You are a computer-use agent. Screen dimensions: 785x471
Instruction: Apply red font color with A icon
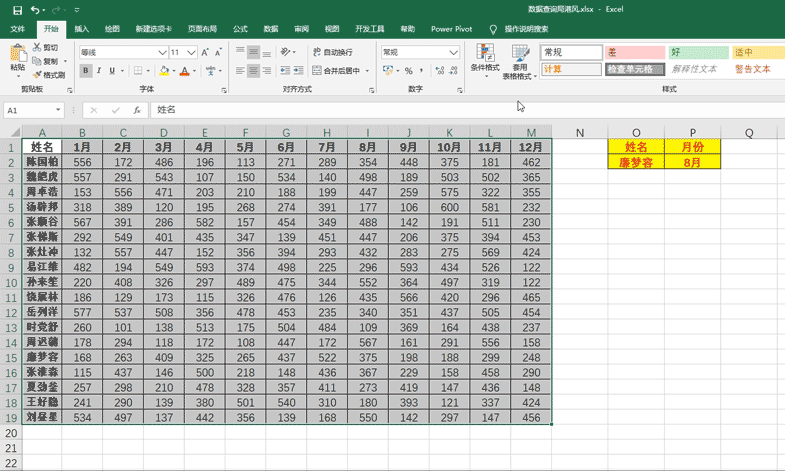point(185,71)
